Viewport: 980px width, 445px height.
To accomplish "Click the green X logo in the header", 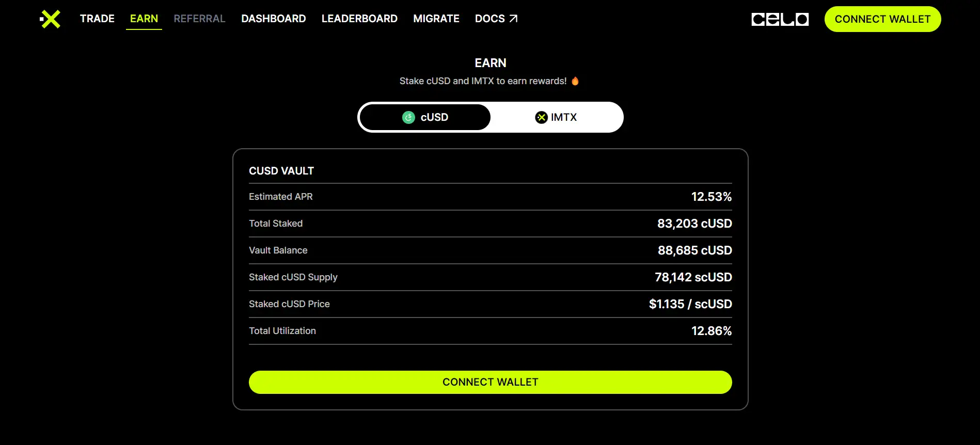I will (x=50, y=19).
